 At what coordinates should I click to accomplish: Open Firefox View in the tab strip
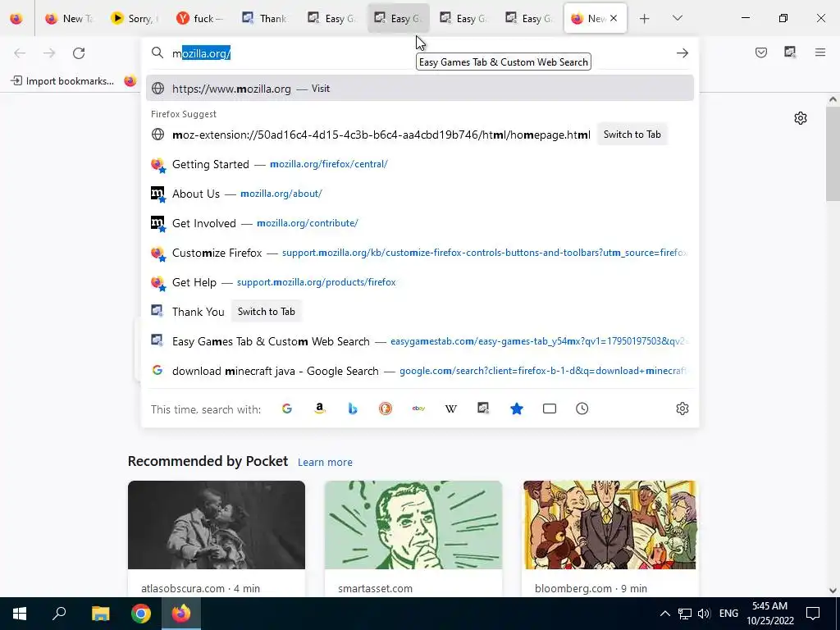[x=16, y=18]
